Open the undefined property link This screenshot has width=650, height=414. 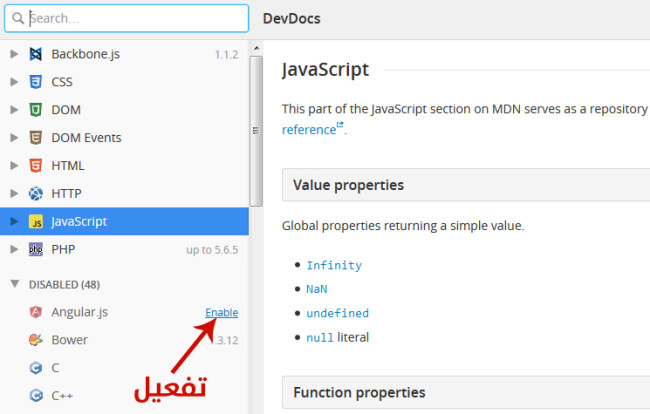[337, 313]
